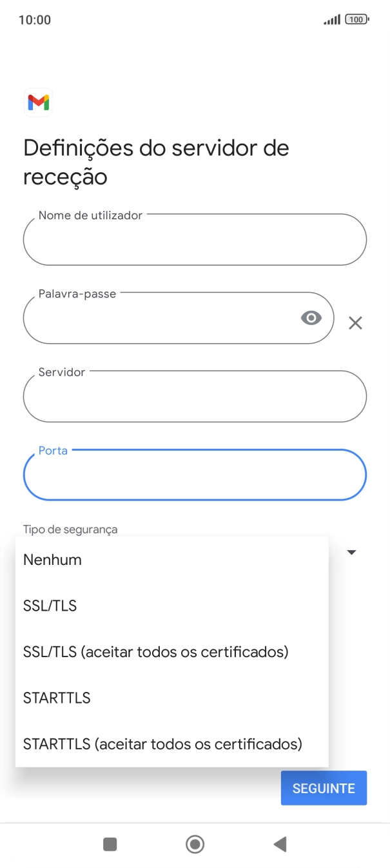This screenshot has width=390, height=868.
Task: Click the Porta field
Action: click(x=195, y=475)
